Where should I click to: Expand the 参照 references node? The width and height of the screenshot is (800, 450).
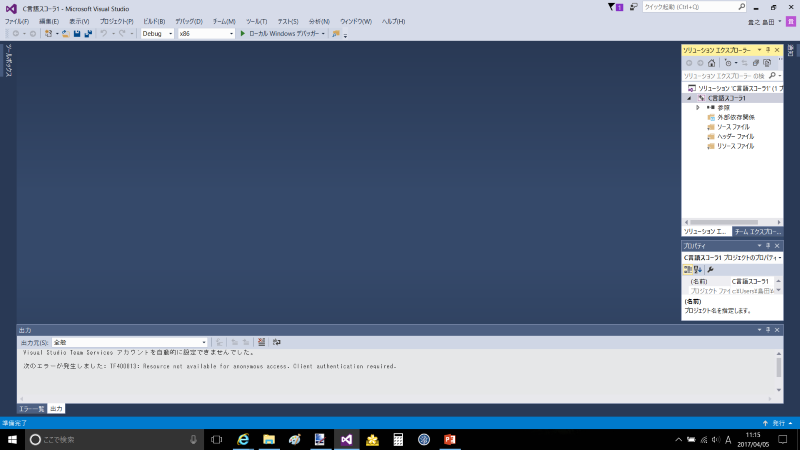697,108
